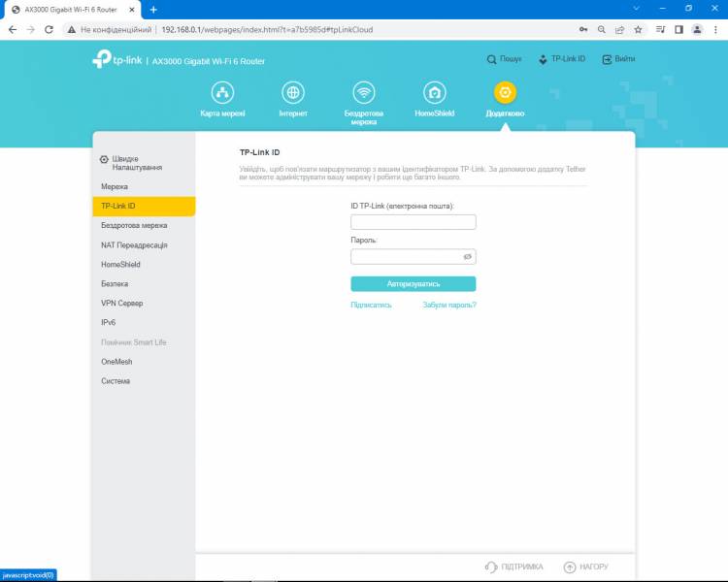Select the AX3000 Gigabit Wi-Fi 6 Router tab
Image resolution: width=728 pixels, height=582 pixels.
pyautogui.click(x=71, y=10)
